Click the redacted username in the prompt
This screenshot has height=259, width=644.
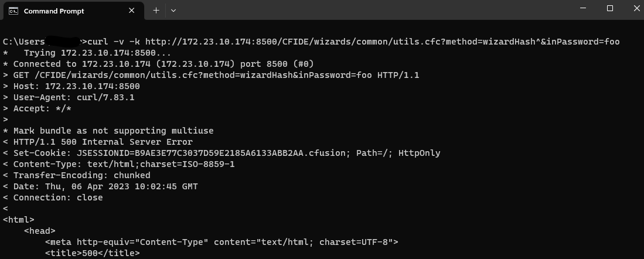pos(64,42)
